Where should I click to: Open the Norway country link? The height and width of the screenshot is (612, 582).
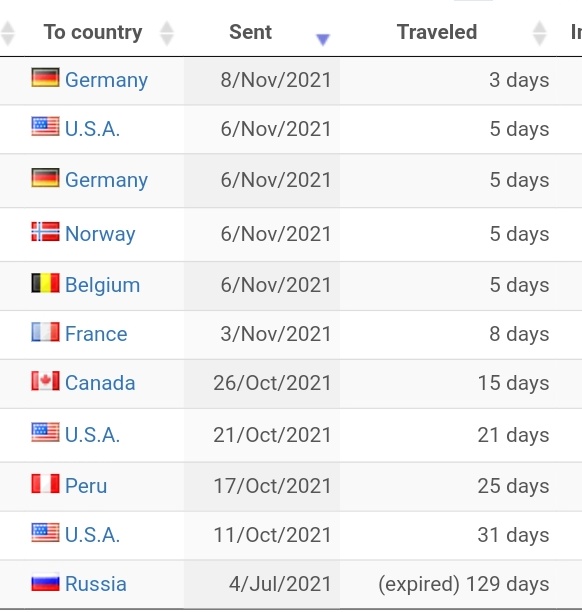(100, 234)
